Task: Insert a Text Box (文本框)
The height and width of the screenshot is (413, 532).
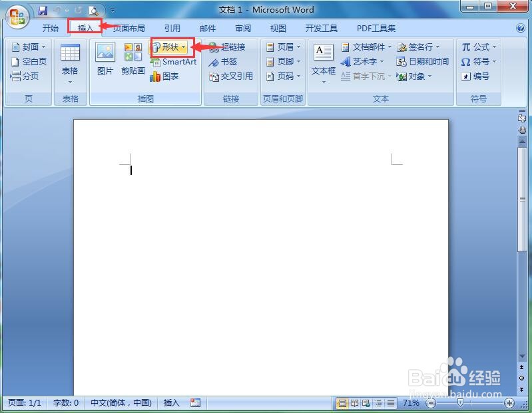Action: 324,63
